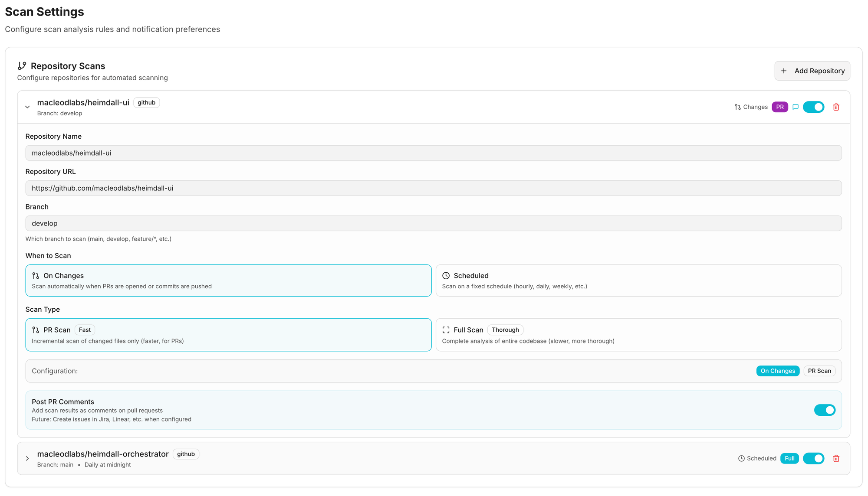Screen dimensions: 868x496
Task: Click the clock icon beside heimdall-orchestrator Scheduled label
Action: [x=741, y=458]
